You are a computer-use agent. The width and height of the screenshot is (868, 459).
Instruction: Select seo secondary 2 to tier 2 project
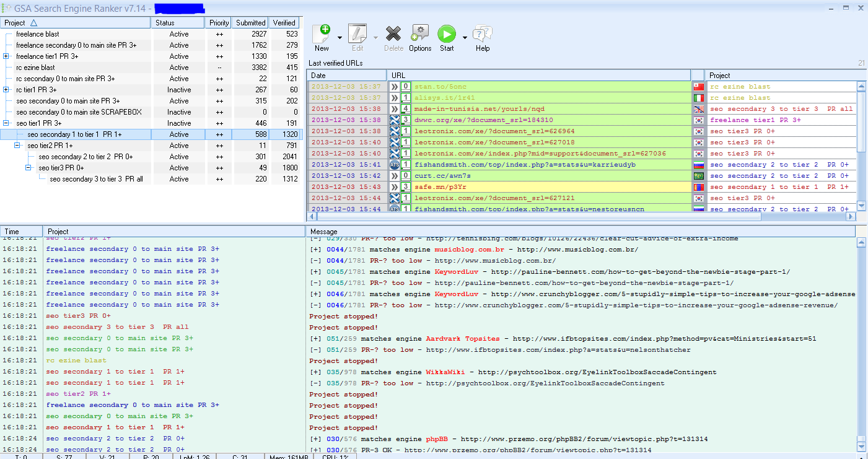click(85, 157)
